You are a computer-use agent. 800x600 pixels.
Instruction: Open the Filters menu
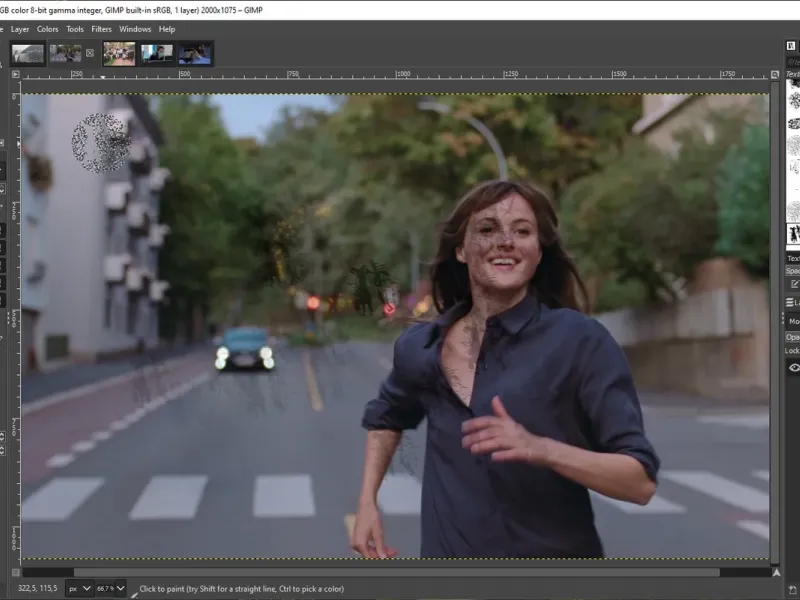point(101,29)
